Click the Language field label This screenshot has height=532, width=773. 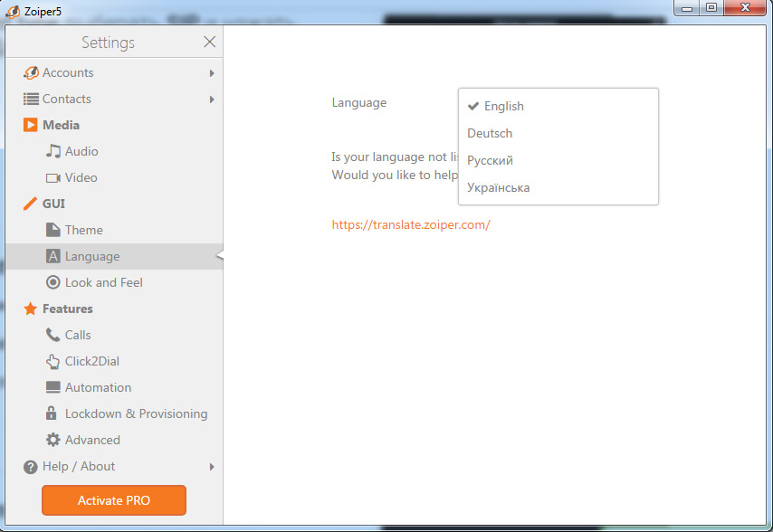[x=358, y=103]
